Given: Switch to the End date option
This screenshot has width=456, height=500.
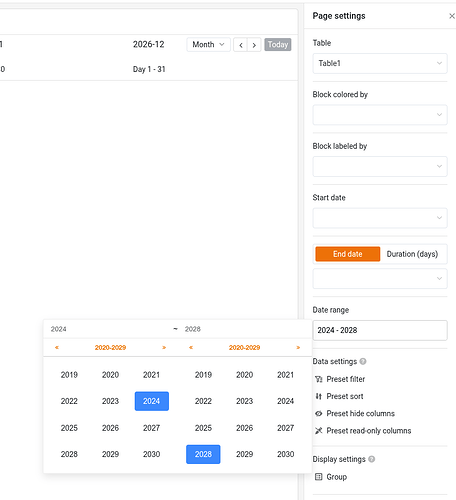Looking at the screenshot, I should pyautogui.click(x=348, y=254).
